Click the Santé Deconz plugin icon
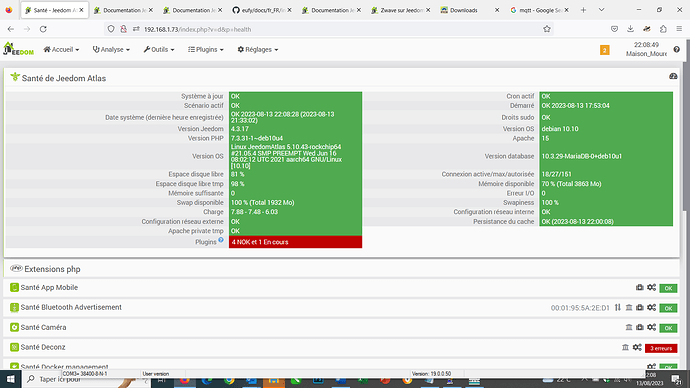 click(14, 348)
